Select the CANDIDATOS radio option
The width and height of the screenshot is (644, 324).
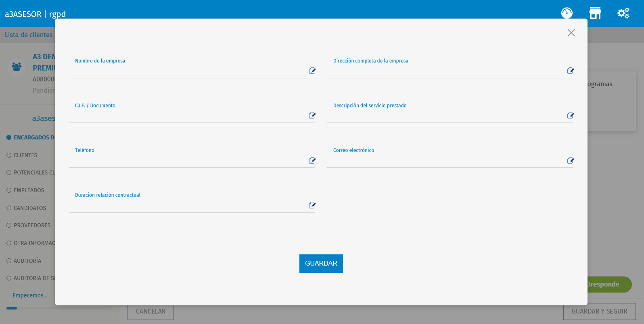point(9,208)
